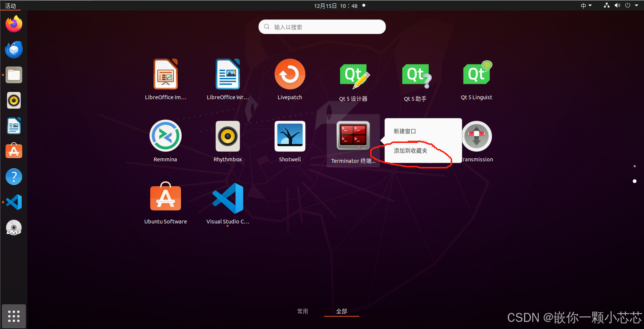Click the DVD disc icon in dock
This screenshot has width=644, height=329.
[14, 228]
